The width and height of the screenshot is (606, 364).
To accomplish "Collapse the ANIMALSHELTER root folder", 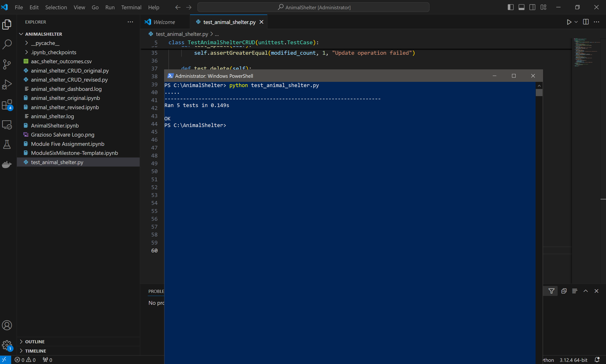I will click(x=21, y=34).
